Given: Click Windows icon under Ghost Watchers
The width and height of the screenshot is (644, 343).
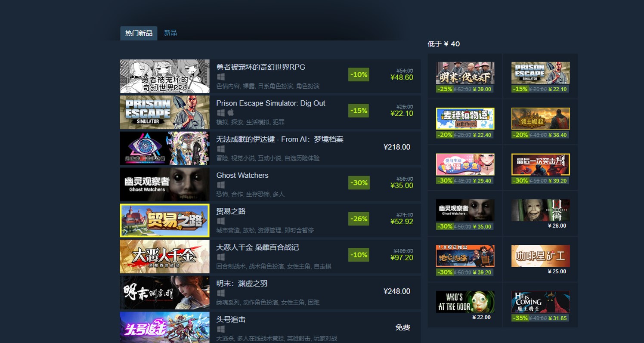Looking at the screenshot, I should tap(221, 185).
